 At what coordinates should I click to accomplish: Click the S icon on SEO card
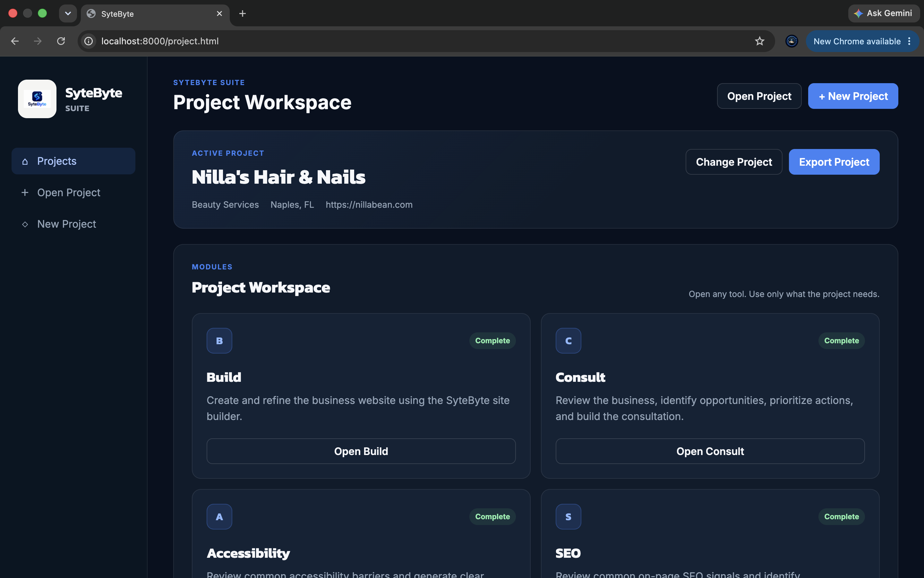[568, 516]
